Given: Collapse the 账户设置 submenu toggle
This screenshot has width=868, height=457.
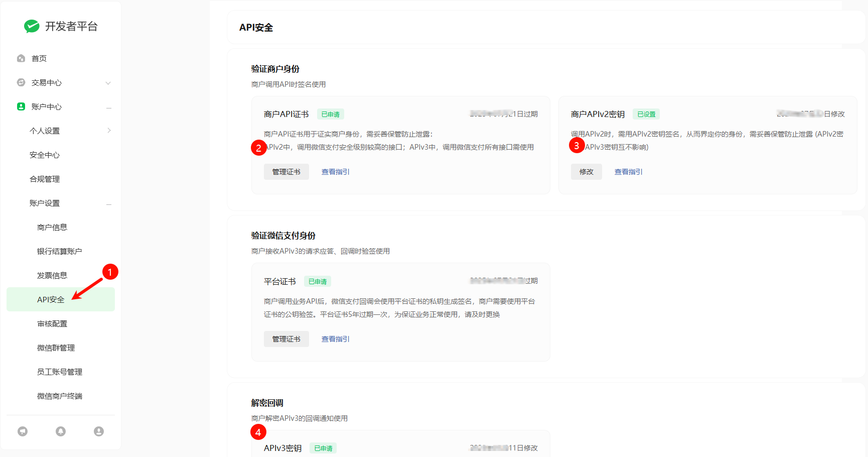Looking at the screenshot, I should (108, 204).
